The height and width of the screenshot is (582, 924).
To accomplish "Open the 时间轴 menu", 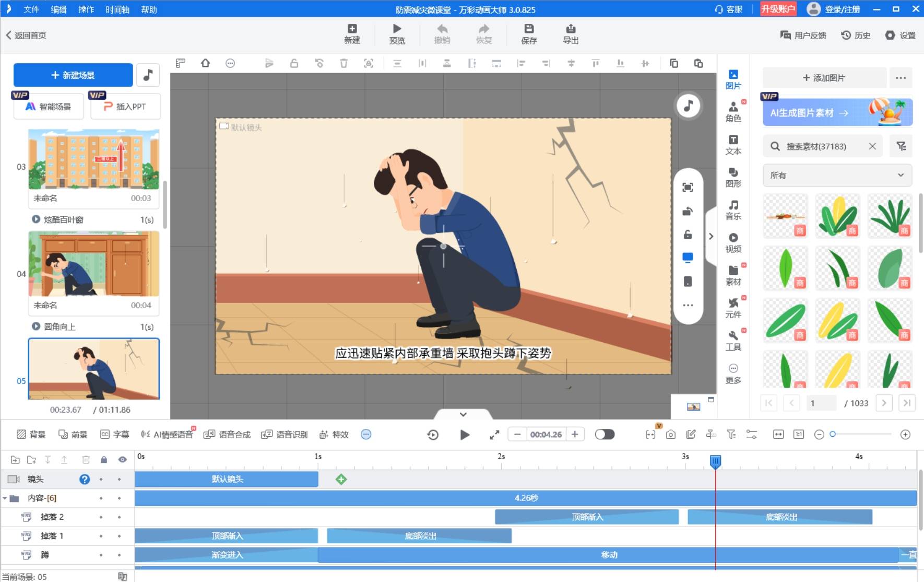I will pyautogui.click(x=117, y=9).
